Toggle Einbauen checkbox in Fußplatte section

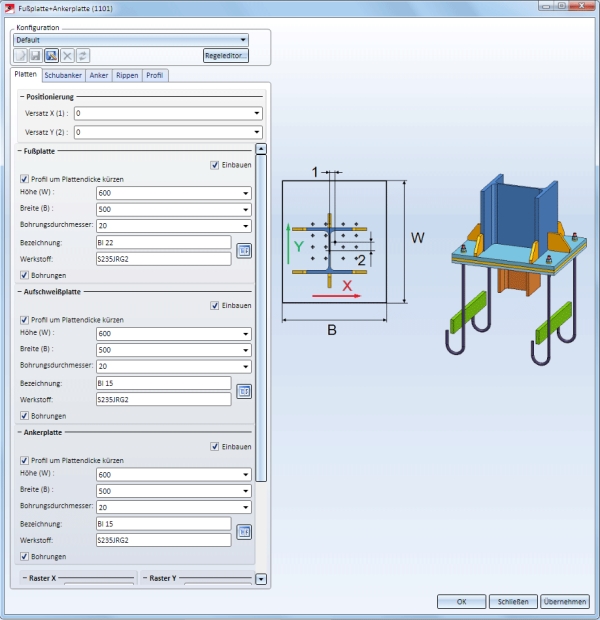click(215, 165)
